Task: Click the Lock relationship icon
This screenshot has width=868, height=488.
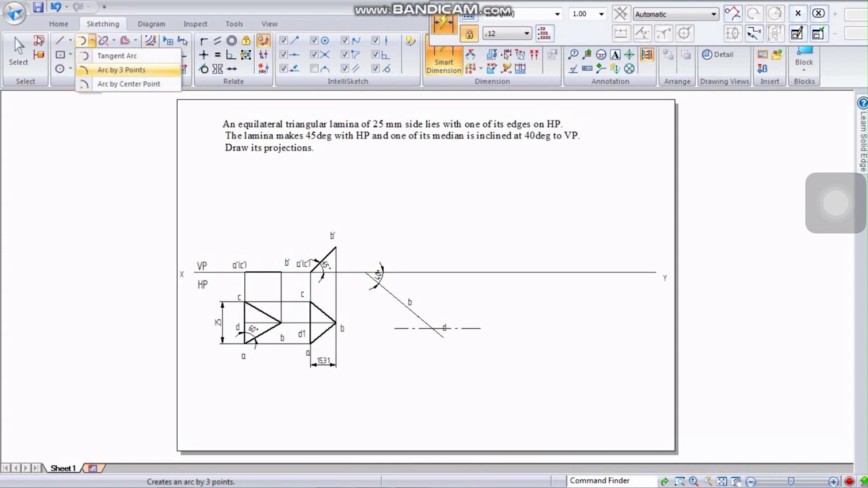Action: point(246,41)
